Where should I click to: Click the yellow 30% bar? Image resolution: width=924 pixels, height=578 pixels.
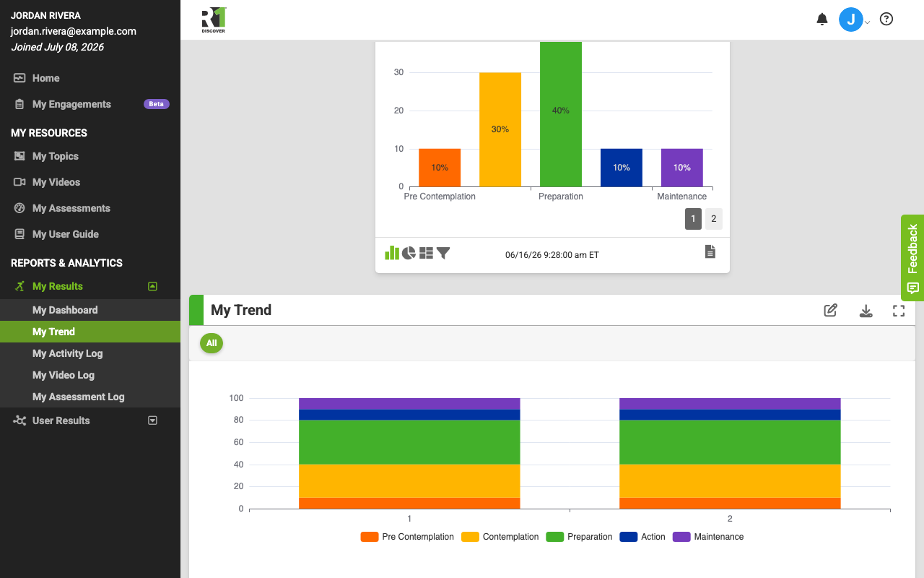point(500,129)
